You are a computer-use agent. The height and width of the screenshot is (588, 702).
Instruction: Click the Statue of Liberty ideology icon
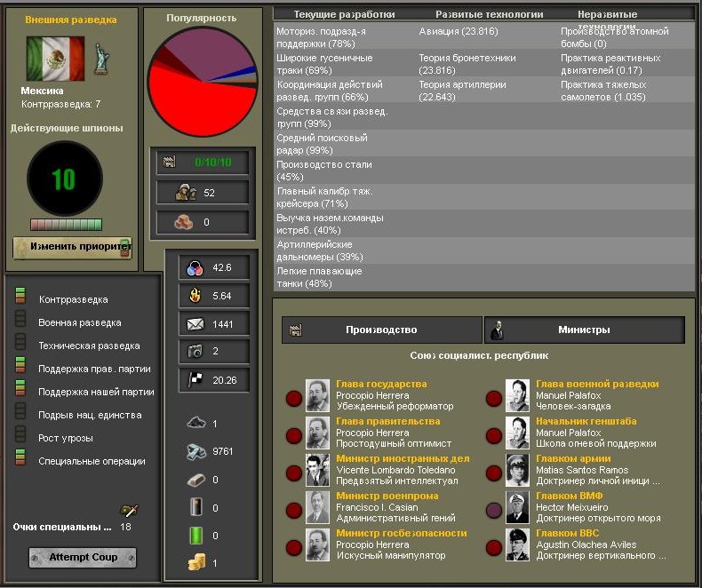101,60
